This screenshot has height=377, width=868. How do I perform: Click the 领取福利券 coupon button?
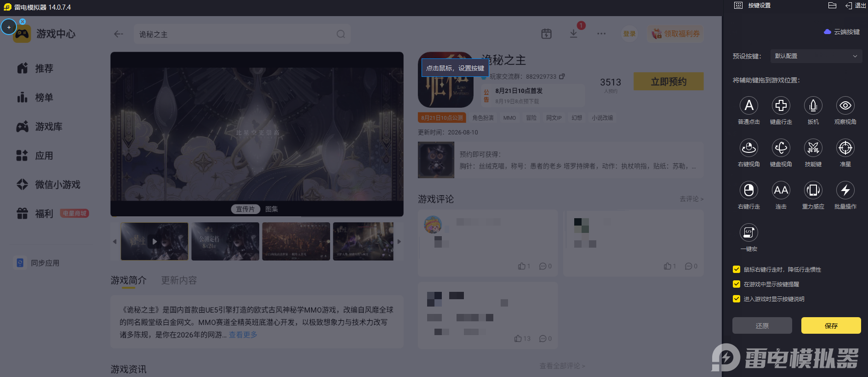coord(676,34)
